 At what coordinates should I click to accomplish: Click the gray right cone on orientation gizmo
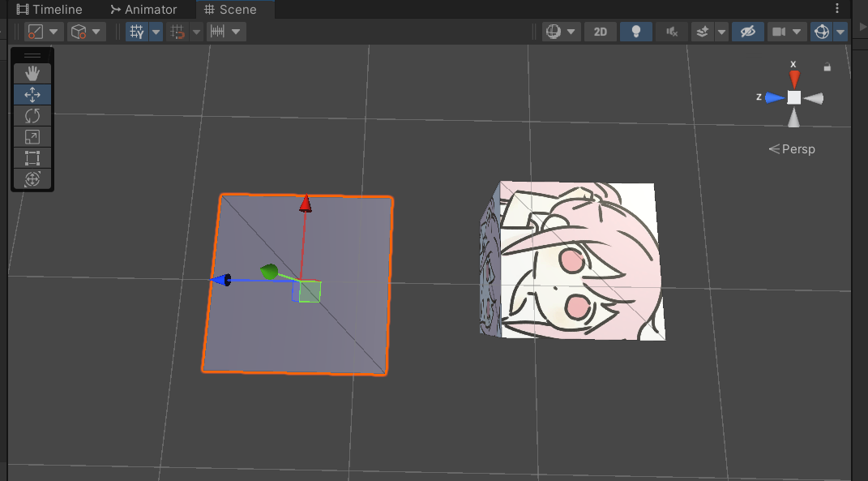tap(813, 99)
